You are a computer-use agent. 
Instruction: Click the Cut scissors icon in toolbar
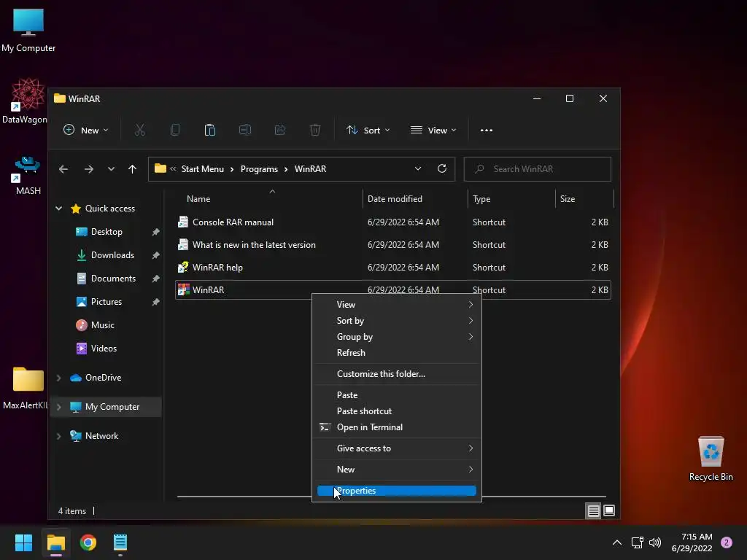(139, 130)
